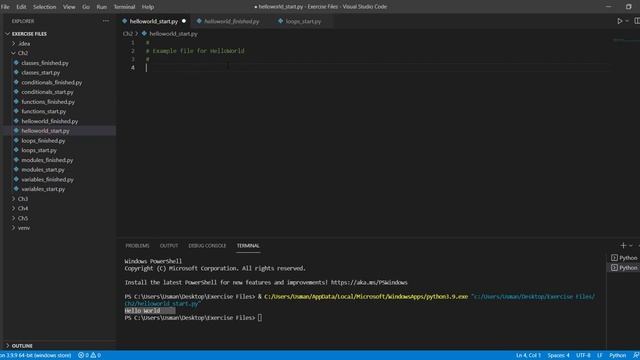Click Python icon on loops_start.py tab
640x360 pixels.
[280, 21]
